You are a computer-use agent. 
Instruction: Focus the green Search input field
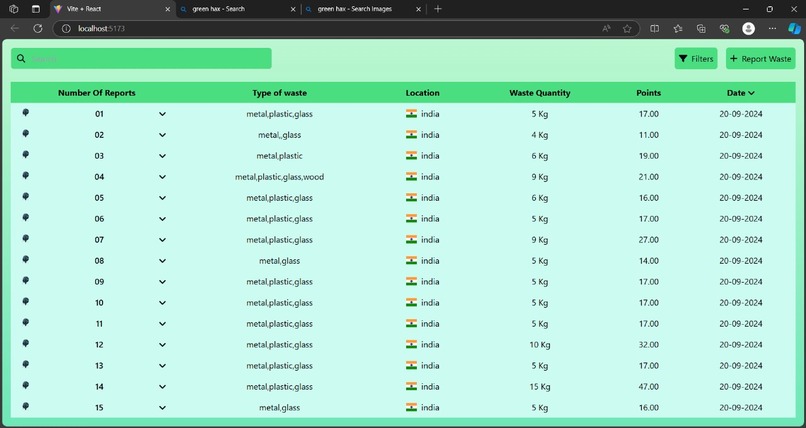[141, 59]
